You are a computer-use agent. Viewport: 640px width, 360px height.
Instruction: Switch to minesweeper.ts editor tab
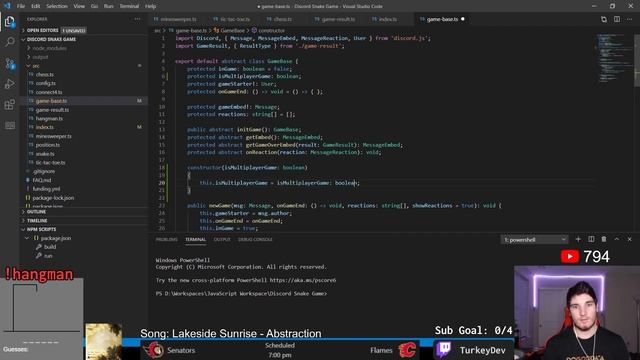178,19
